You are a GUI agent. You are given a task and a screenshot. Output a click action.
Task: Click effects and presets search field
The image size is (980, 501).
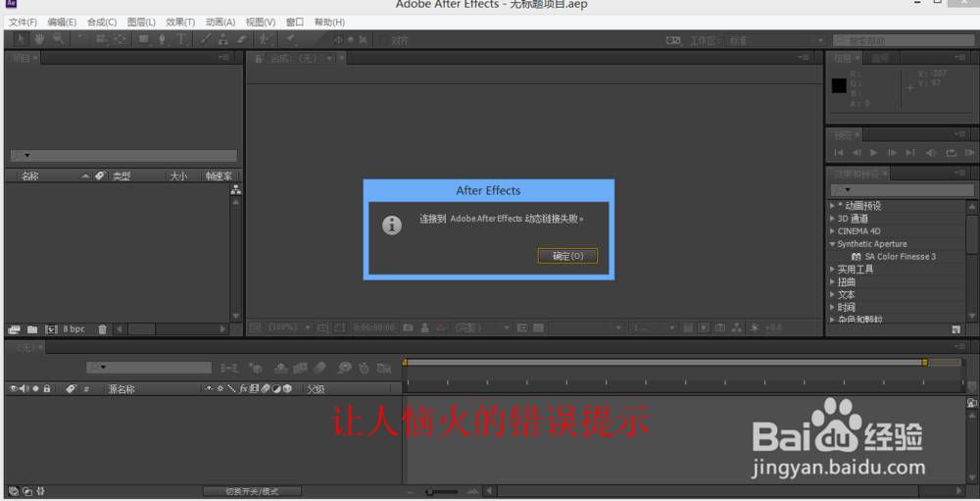[903, 189]
